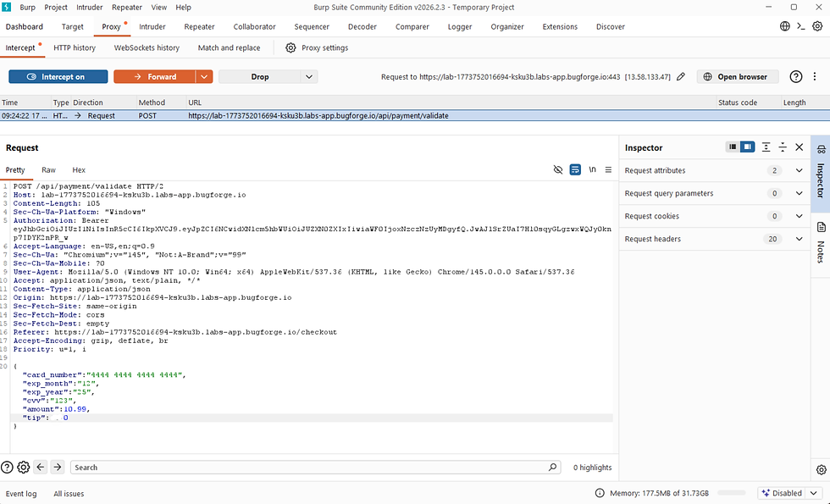
Task: Expand Request attributes section
Action: point(715,170)
